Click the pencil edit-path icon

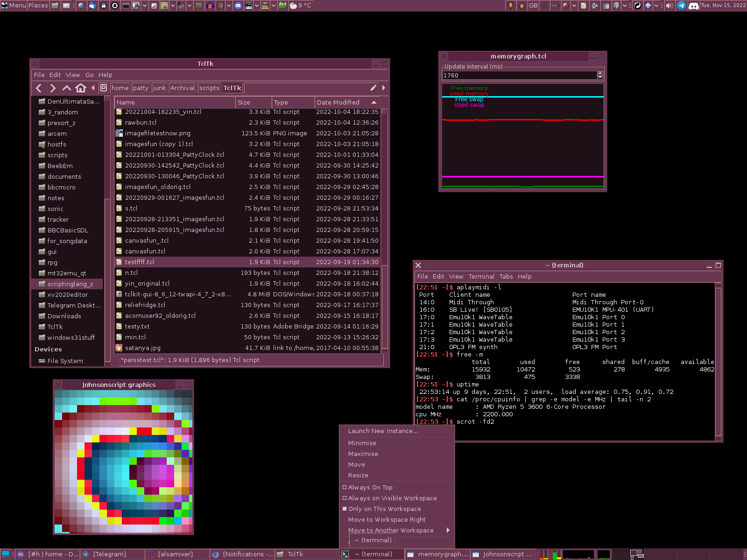(373, 88)
